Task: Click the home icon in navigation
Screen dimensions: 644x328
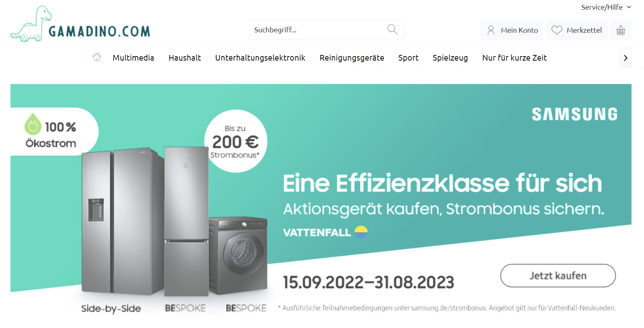Action: point(97,57)
